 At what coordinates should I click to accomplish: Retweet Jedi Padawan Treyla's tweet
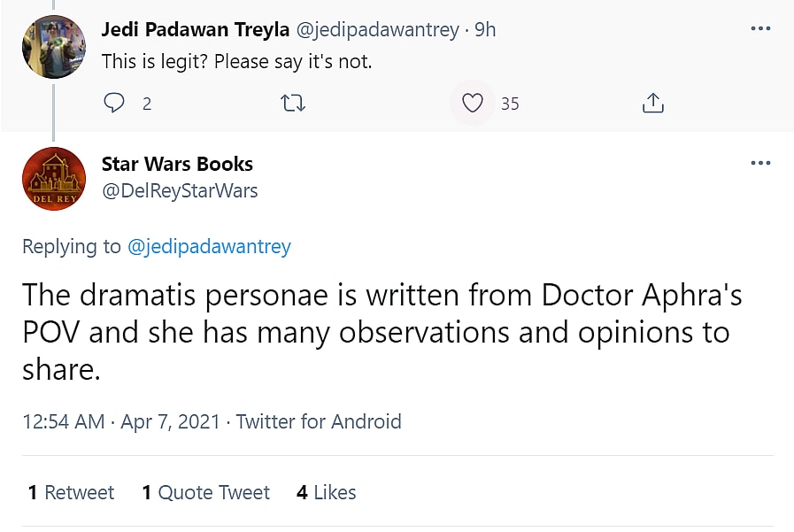(x=293, y=104)
